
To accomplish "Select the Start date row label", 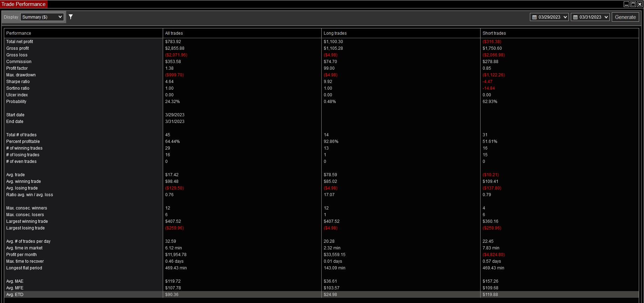I will click(15, 115).
